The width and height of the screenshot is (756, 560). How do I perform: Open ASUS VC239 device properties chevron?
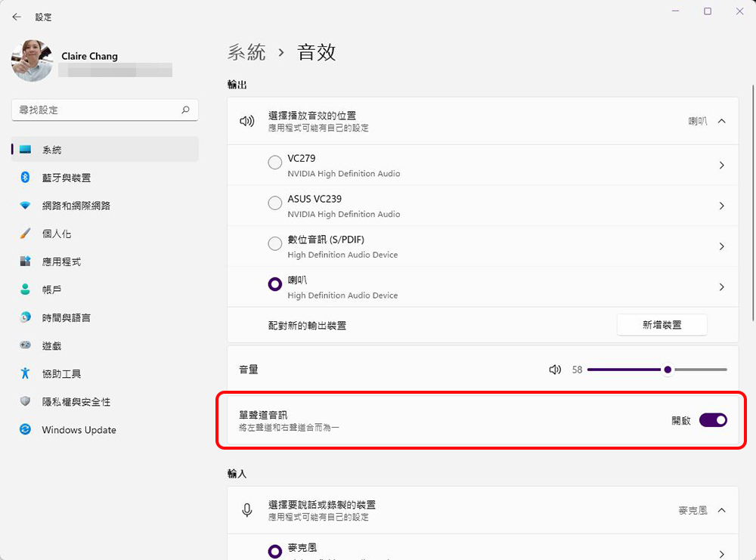click(721, 206)
